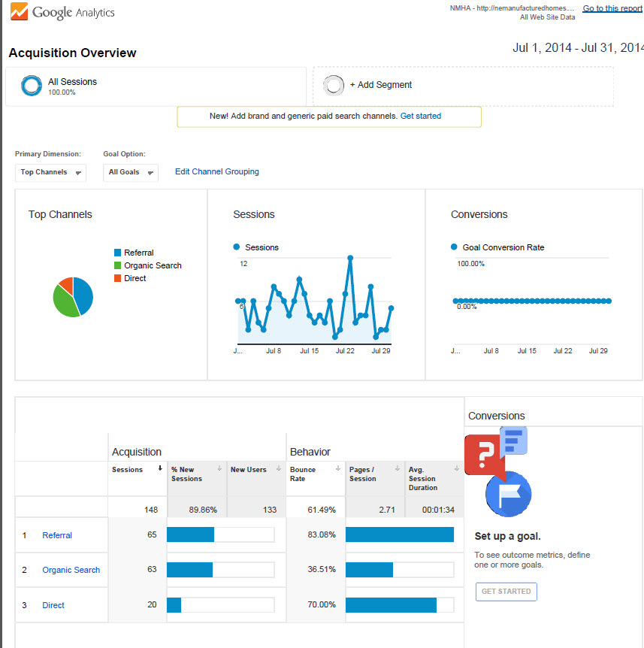The width and height of the screenshot is (644, 648).
Task: Click the Top Channels pie chart
Action: pos(73,297)
